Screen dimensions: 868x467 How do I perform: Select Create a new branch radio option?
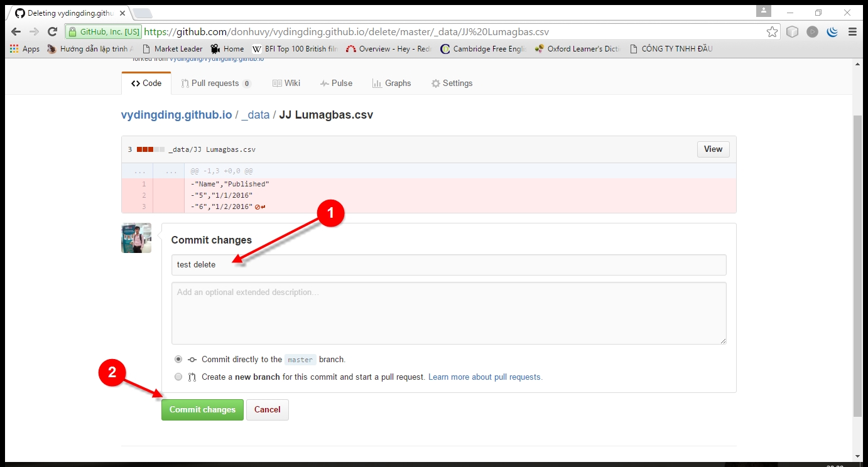pos(178,377)
